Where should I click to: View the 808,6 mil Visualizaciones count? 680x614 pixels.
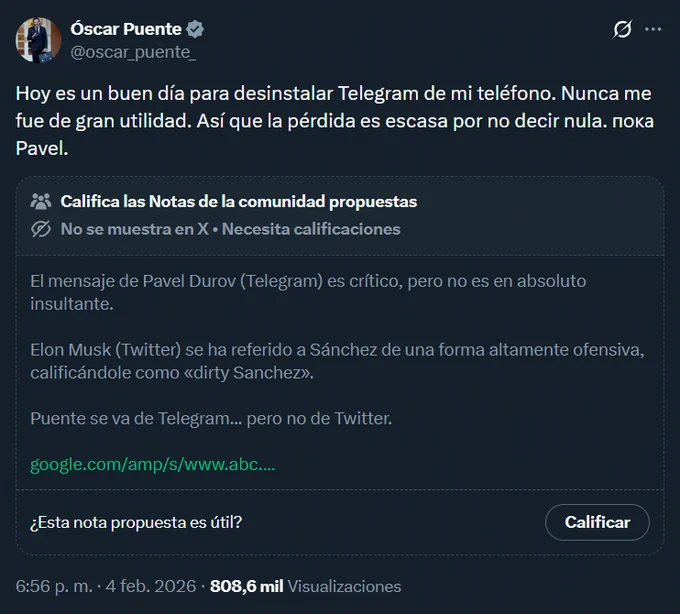click(305, 586)
